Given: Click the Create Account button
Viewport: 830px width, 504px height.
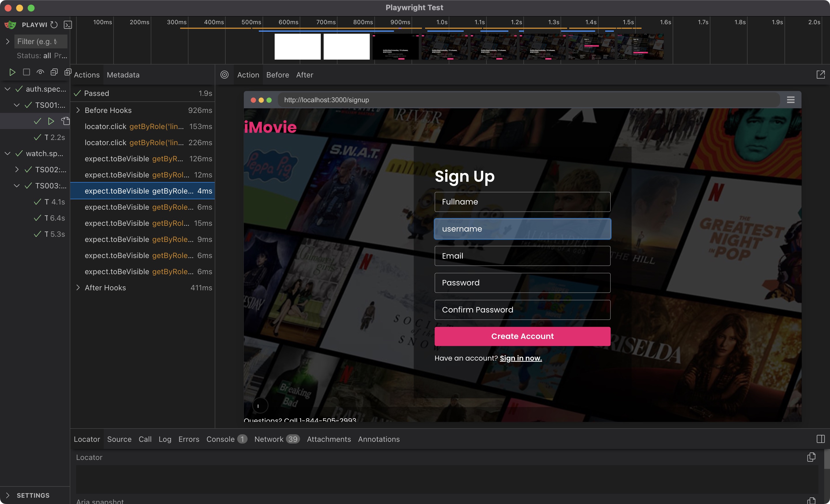Looking at the screenshot, I should (x=522, y=336).
